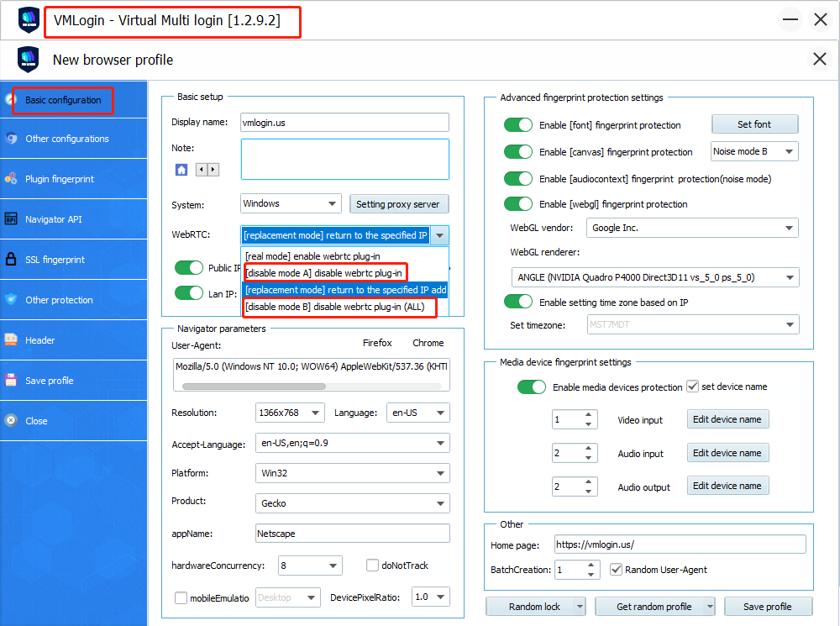This screenshot has height=626, width=840.
Task: Click the Navigator API icon in sidebar
Action: 11,219
